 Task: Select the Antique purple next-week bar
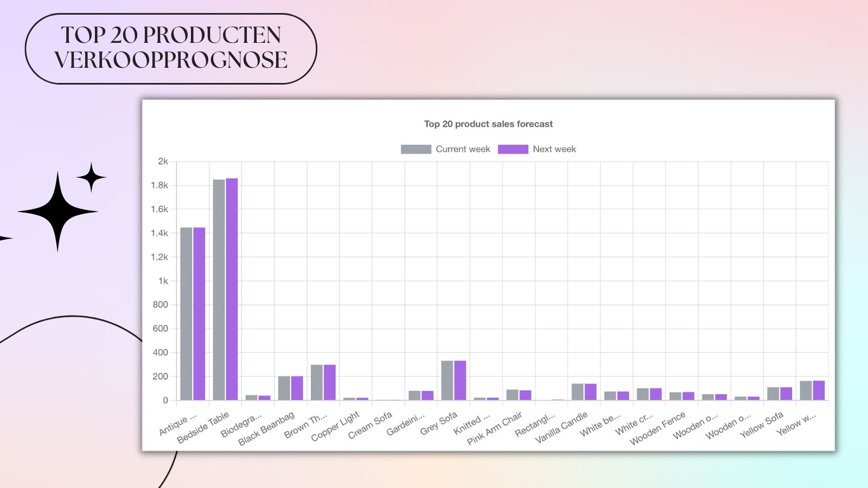[199, 314]
